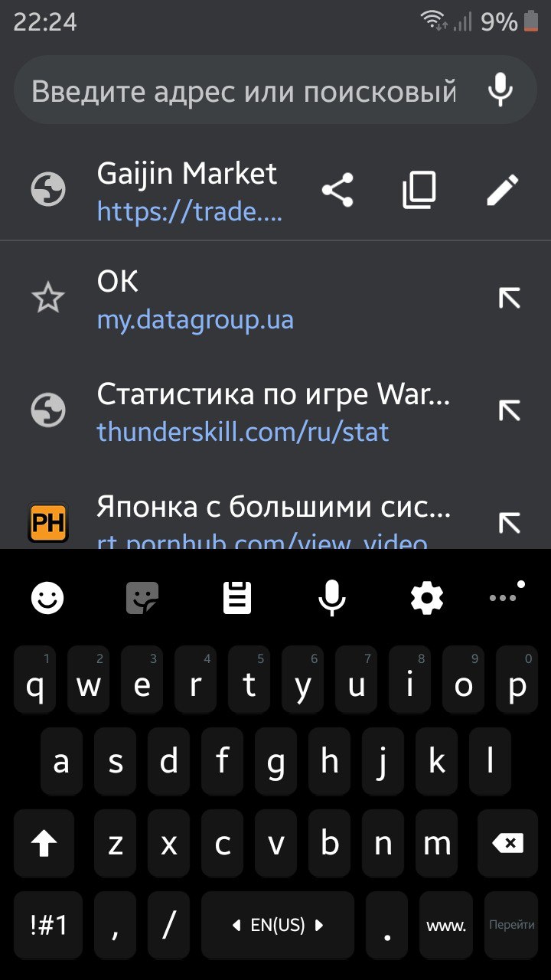Image resolution: width=551 pixels, height=980 pixels.
Task: Change keyboard language on EN(US) spacebar
Action: tap(278, 926)
